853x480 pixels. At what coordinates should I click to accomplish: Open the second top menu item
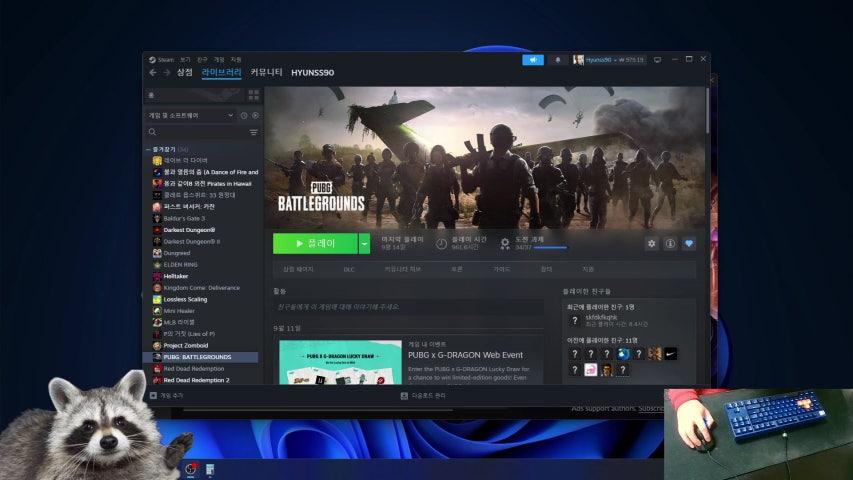(186, 60)
